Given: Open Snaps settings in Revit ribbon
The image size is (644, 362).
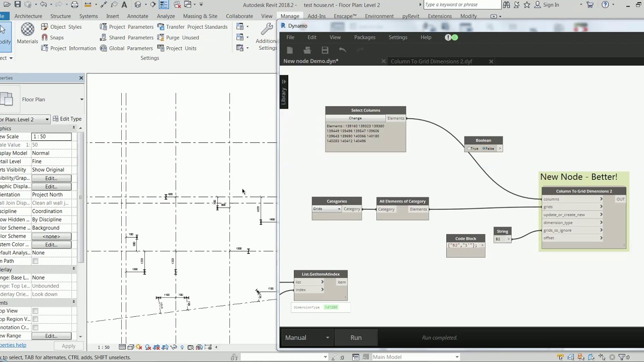Looking at the screenshot, I should pos(52,37).
